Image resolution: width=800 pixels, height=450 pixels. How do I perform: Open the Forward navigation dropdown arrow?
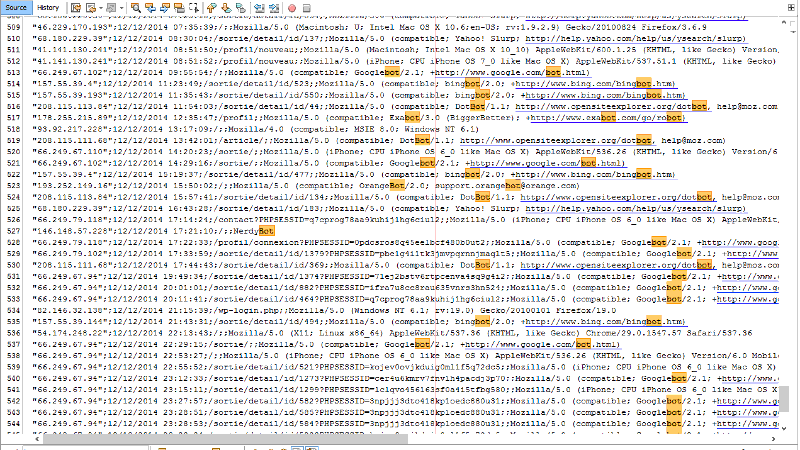point(122,8)
